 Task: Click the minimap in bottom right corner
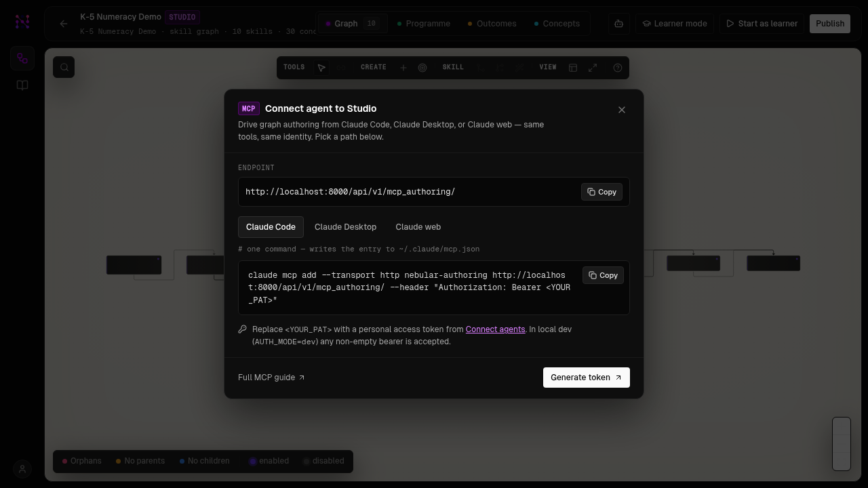[x=842, y=444]
